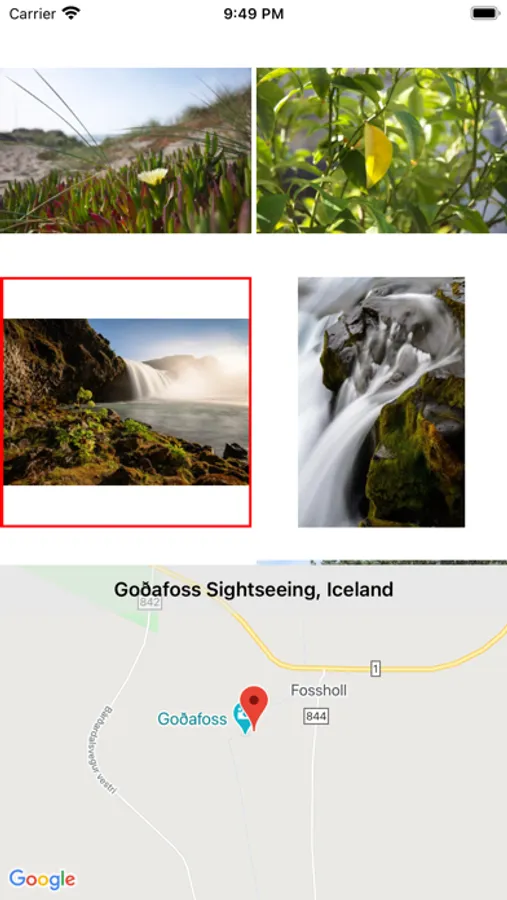
Task: Tap the Wi-Fi signal icon in status bar
Action: pos(72,13)
